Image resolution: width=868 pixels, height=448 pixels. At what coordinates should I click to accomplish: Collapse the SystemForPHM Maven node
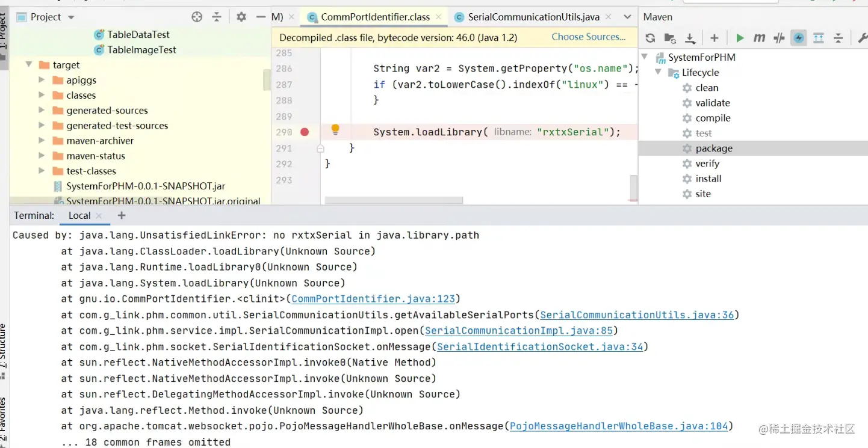click(x=645, y=57)
